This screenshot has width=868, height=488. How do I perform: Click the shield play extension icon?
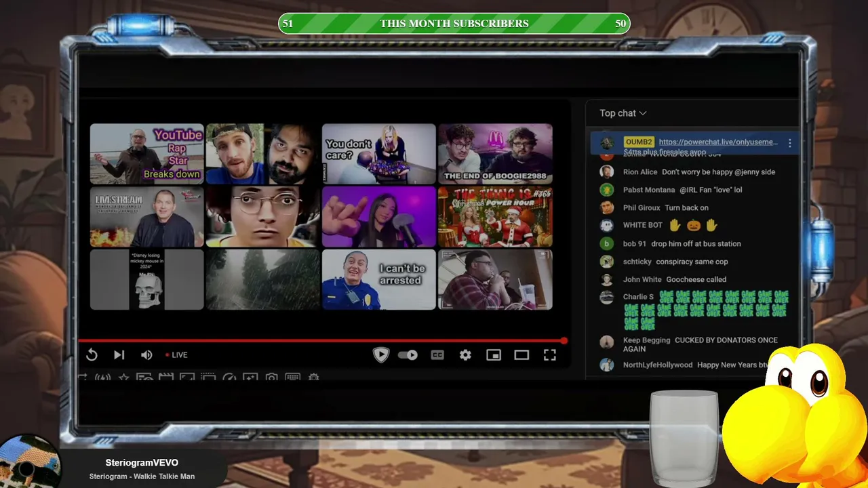[381, 354]
